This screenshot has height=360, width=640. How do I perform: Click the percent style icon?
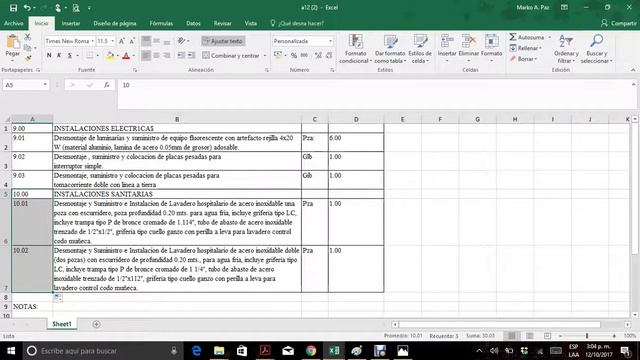click(294, 56)
